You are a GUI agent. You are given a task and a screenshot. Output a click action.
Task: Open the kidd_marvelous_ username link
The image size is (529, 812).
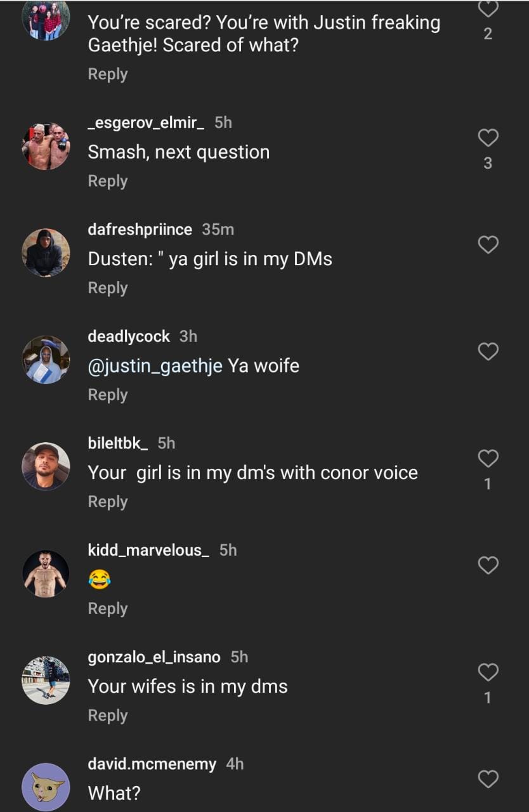(148, 550)
